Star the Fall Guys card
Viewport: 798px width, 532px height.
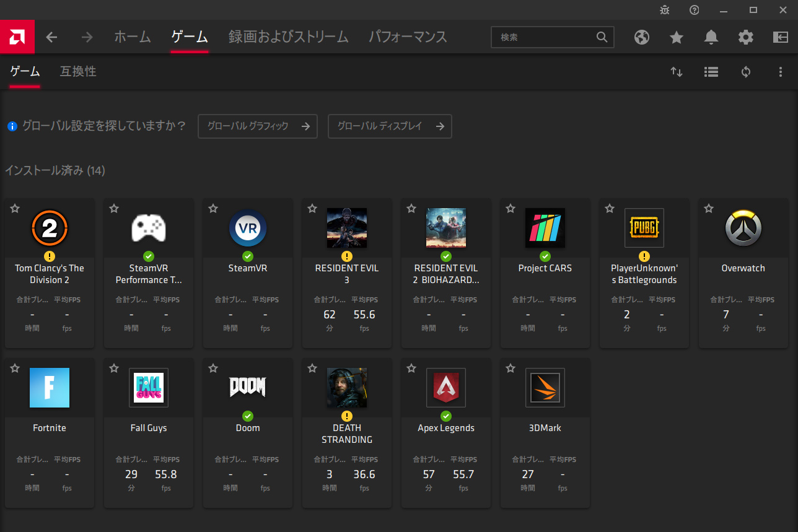(x=114, y=368)
